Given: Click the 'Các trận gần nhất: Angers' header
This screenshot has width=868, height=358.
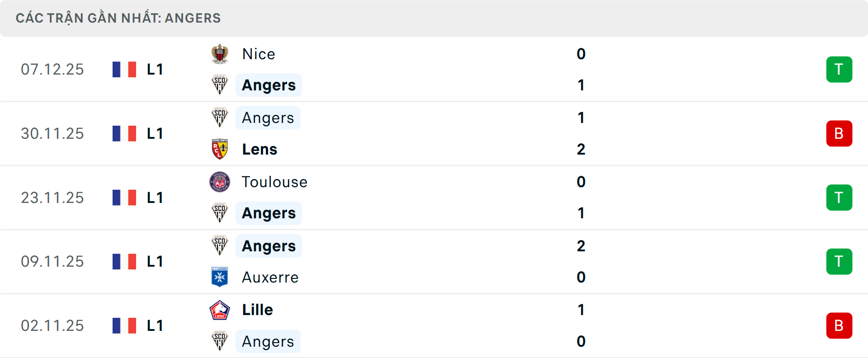Looking at the screenshot, I should coord(118,18).
